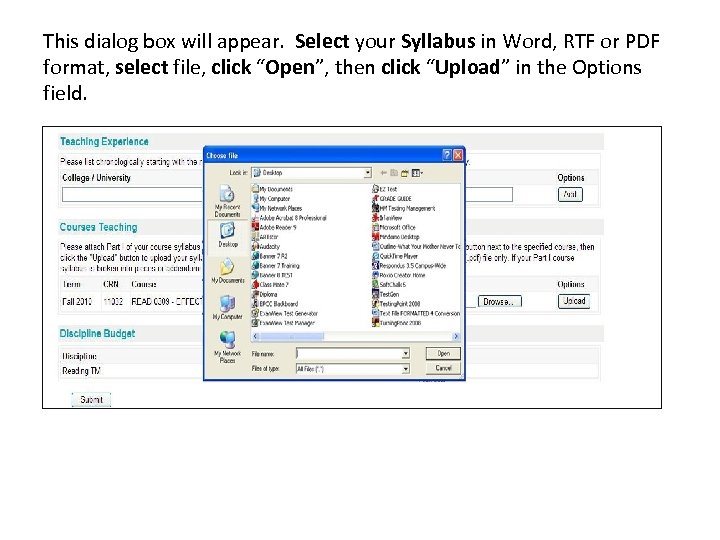The image size is (720, 540).
Task: Select the Diploma item in the file list
Action: pos(264,294)
